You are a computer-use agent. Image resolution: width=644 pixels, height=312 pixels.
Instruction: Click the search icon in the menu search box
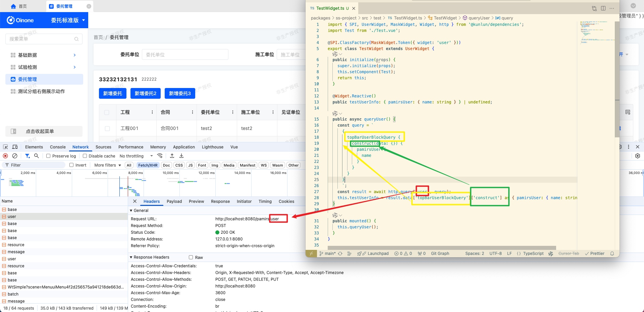pos(76,39)
